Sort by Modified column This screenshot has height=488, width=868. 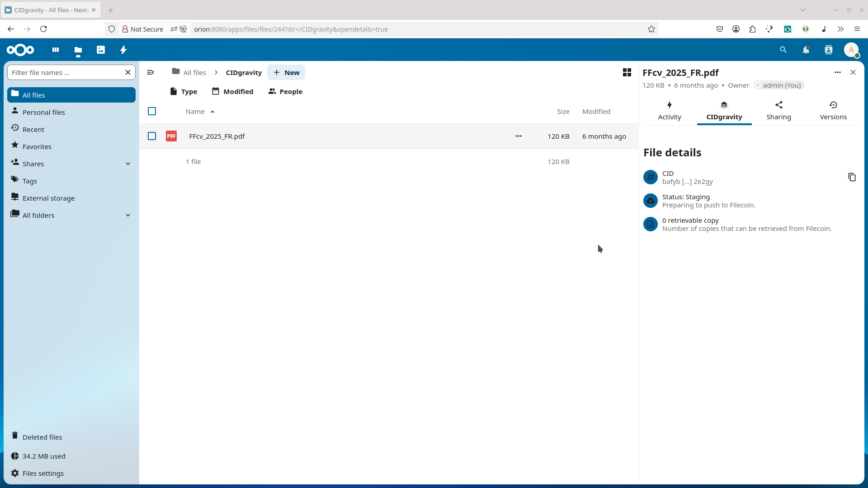pos(596,111)
